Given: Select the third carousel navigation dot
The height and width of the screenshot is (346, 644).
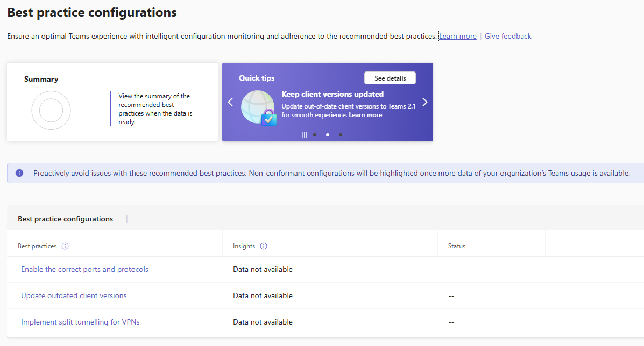Looking at the screenshot, I should tap(340, 135).
